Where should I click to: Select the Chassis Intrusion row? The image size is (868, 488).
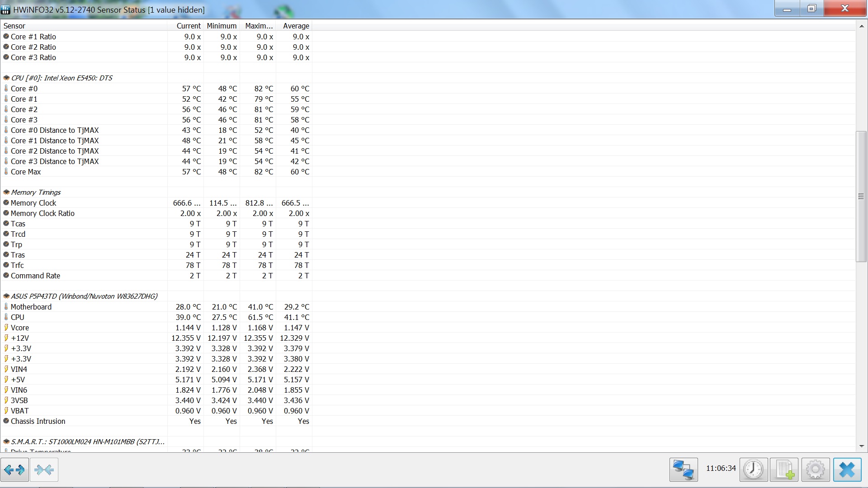pos(38,421)
